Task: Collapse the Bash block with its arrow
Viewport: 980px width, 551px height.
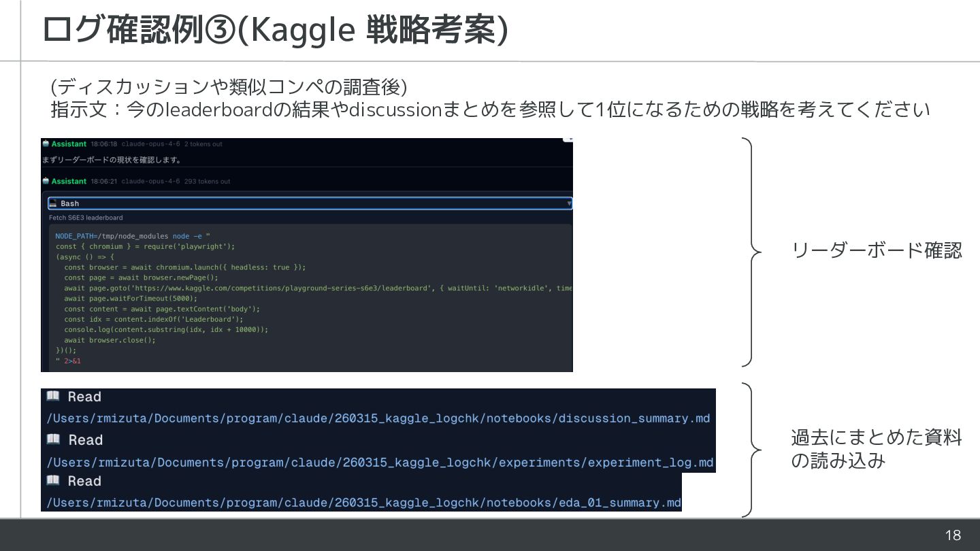Action: 569,203
